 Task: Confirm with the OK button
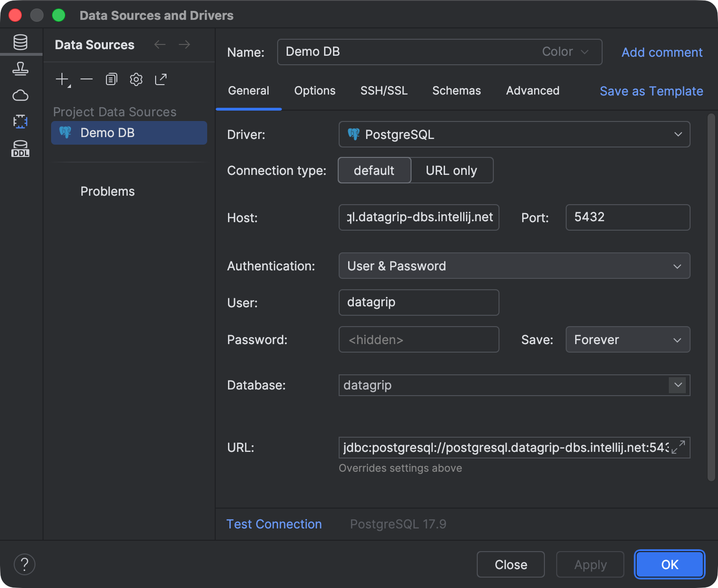pyautogui.click(x=670, y=564)
